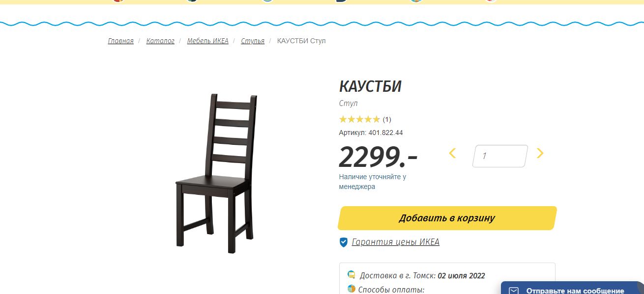Viewport: 644px width, 294px height.
Task: Click the blue shield guarantee icon
Action: (344, 242)
